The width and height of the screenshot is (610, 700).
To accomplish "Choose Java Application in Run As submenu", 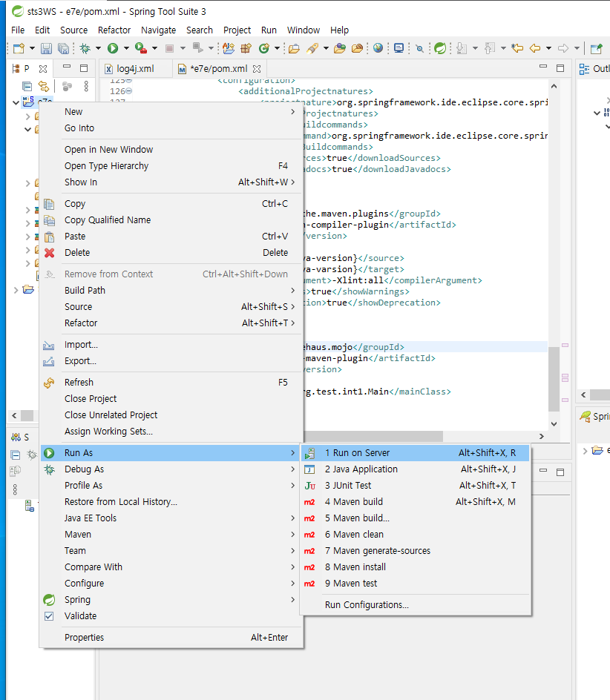I will [x=415, y=469].
